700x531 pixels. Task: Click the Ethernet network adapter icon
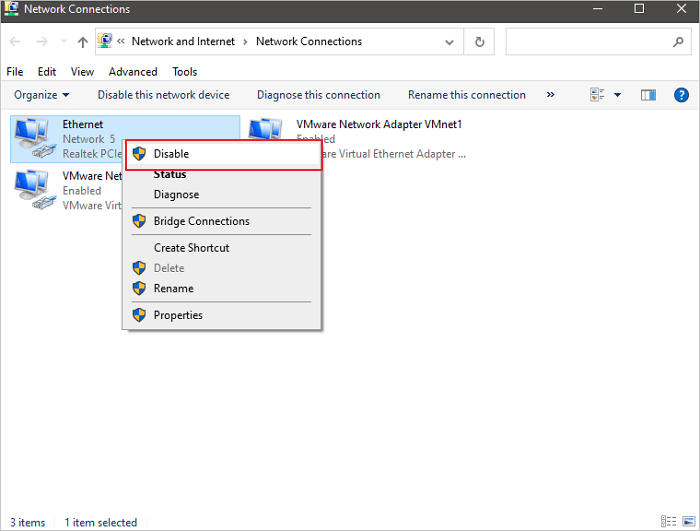click(33, 138)
